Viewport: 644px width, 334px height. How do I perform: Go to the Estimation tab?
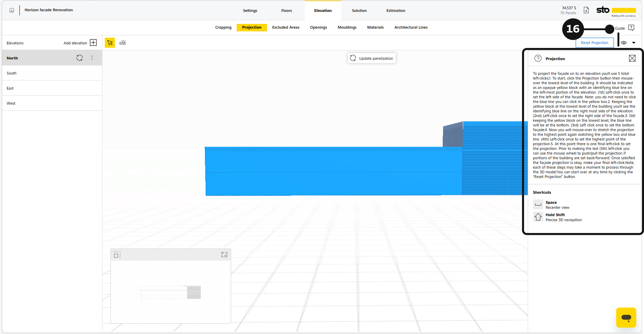click(396, 10)
